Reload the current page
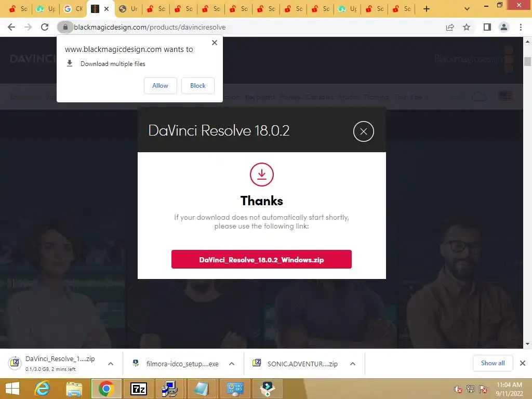The image size is (532, 399). click(45, 27)
